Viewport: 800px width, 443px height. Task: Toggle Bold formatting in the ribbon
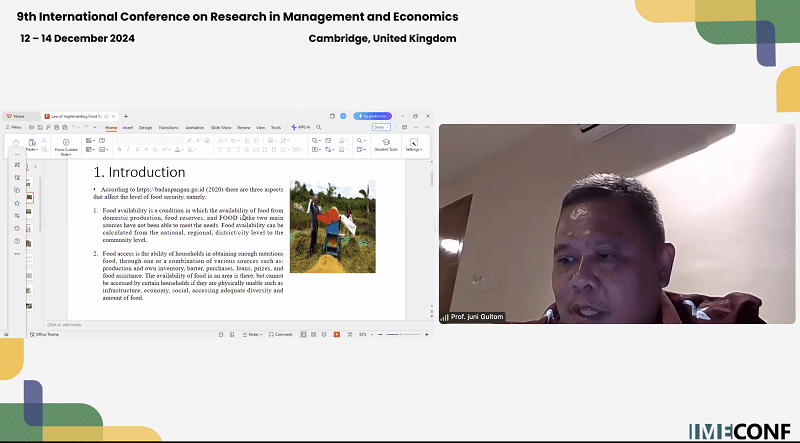pyautogui.click(x=119, y=150)
